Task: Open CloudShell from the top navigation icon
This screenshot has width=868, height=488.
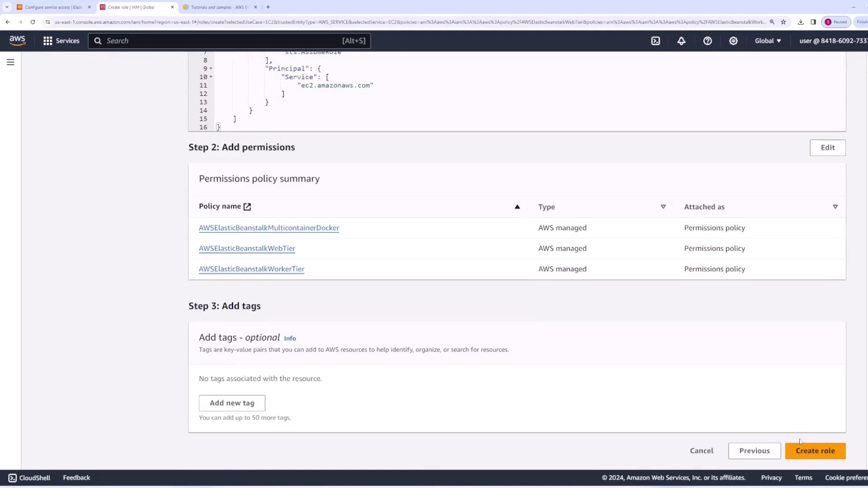Action: [656, 41]
